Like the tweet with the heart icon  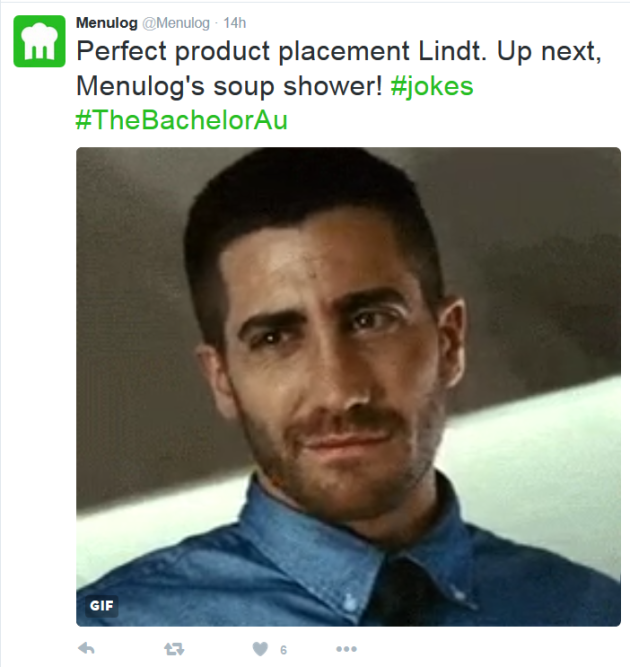(x=260, y=649)
